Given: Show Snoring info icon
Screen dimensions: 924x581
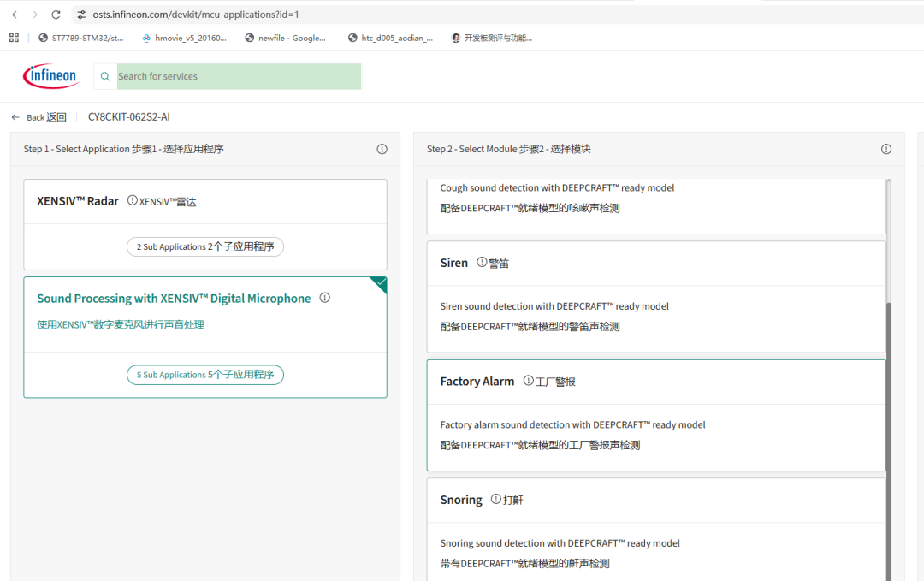Looking at the screenshot, I should point(495,499).
